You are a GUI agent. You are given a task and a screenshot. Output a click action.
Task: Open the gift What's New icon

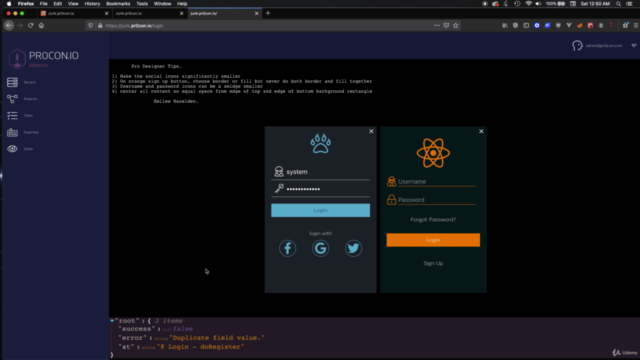pyautogui.click(x=625, y=25)
